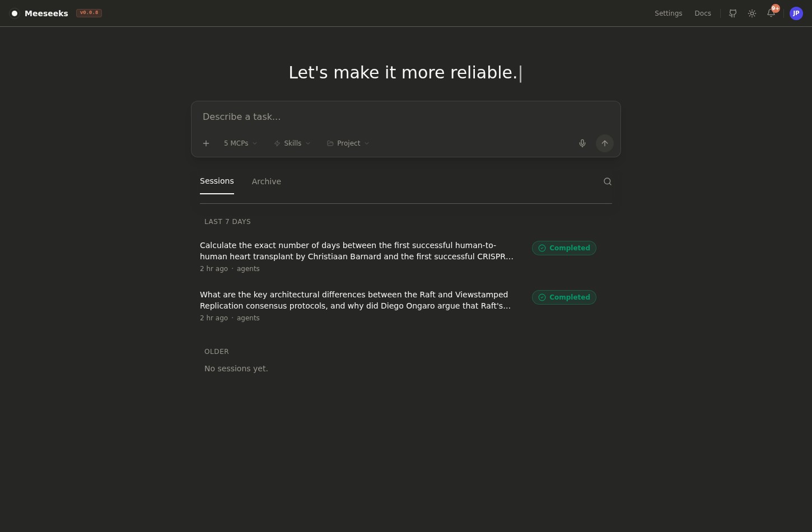Select the Sessions tab
This screenshot has width=812, height=532.
pyautogui.click(x=217, y=181)
